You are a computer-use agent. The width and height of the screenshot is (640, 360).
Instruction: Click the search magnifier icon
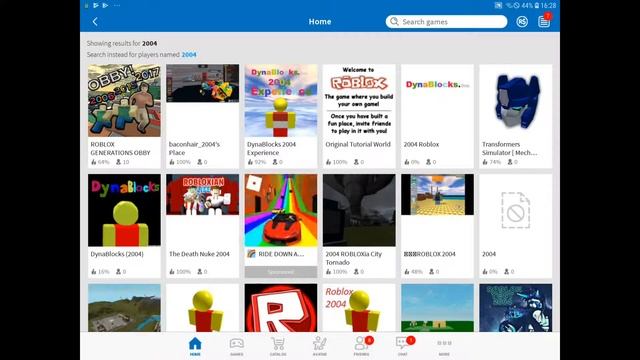coord(394,21)
